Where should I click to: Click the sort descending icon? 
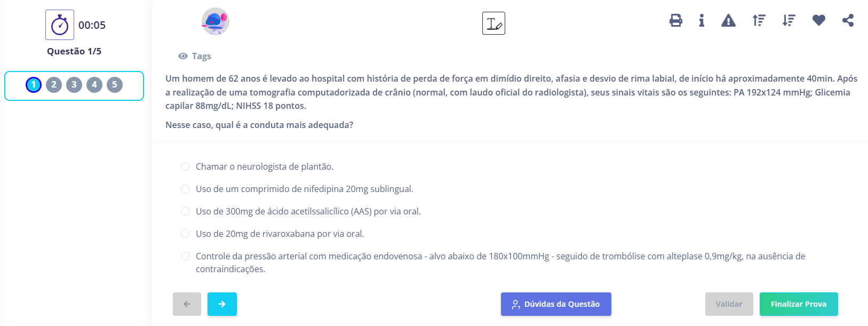(789, 20)
